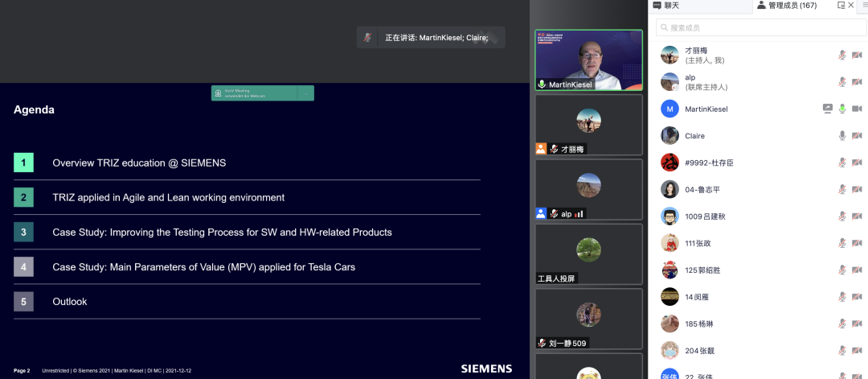Select 才丽梅 video tile in gallery strip
This screenshot has width=868, height=379.
pos(588,125)
